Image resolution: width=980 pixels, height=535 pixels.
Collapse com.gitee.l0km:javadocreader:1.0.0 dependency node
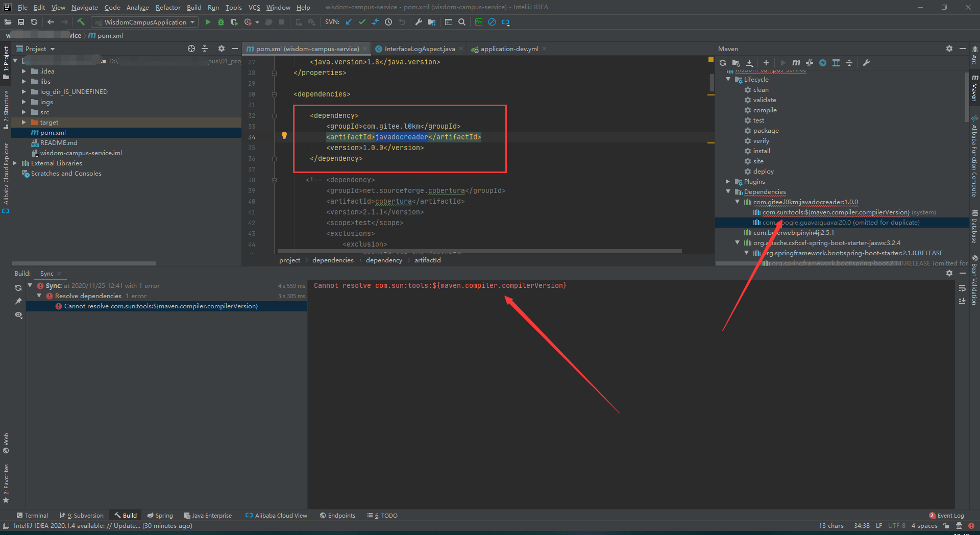pyautogui.click(x=737, y=202)
